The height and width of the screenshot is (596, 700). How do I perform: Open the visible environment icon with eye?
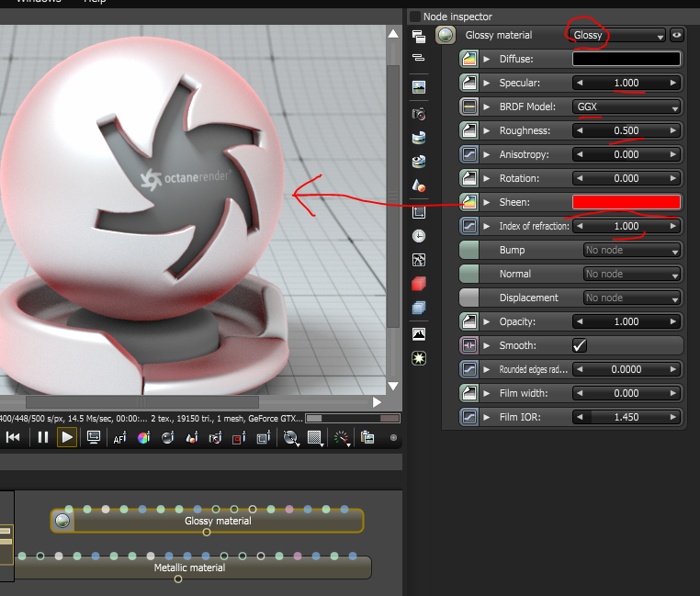[419, 161]
